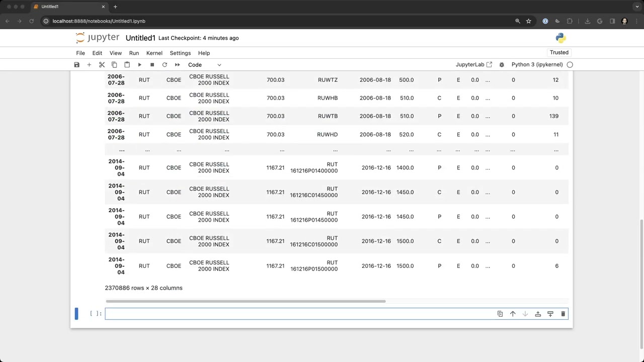Click the browser back arrow
The height and width of the screenshot is (362, 644).
tap(8, 21)
